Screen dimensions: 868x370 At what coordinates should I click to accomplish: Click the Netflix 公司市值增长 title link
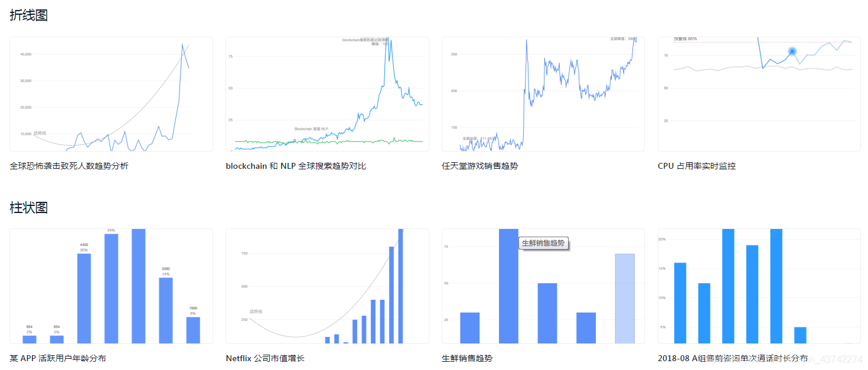[265, 358]
